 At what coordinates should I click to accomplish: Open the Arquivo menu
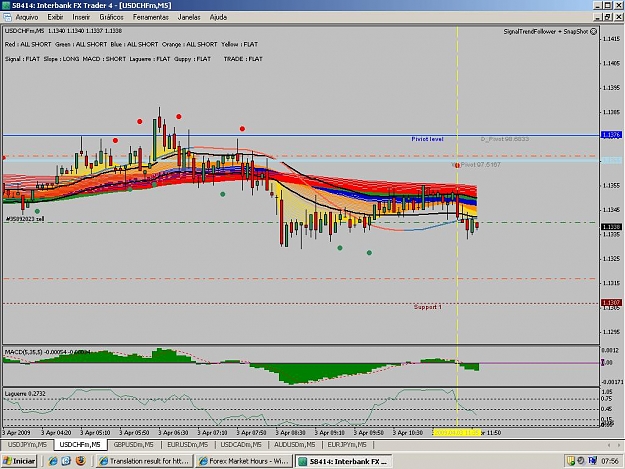pos(27,17)
